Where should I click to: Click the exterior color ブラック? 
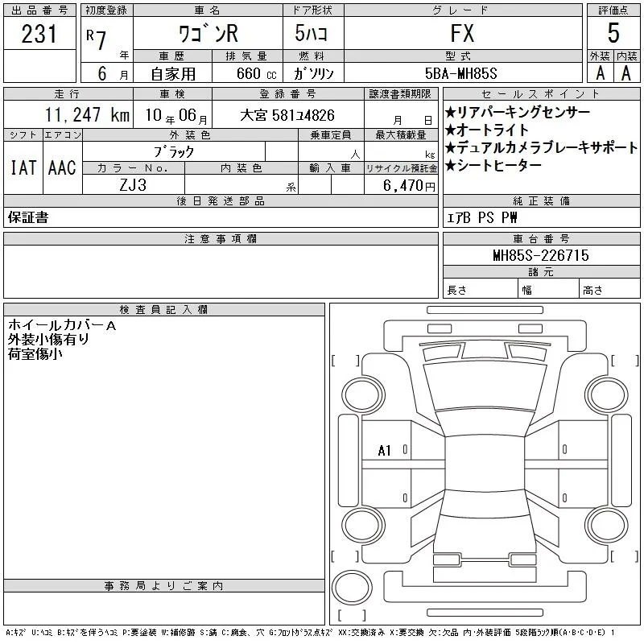click(174, 152)
